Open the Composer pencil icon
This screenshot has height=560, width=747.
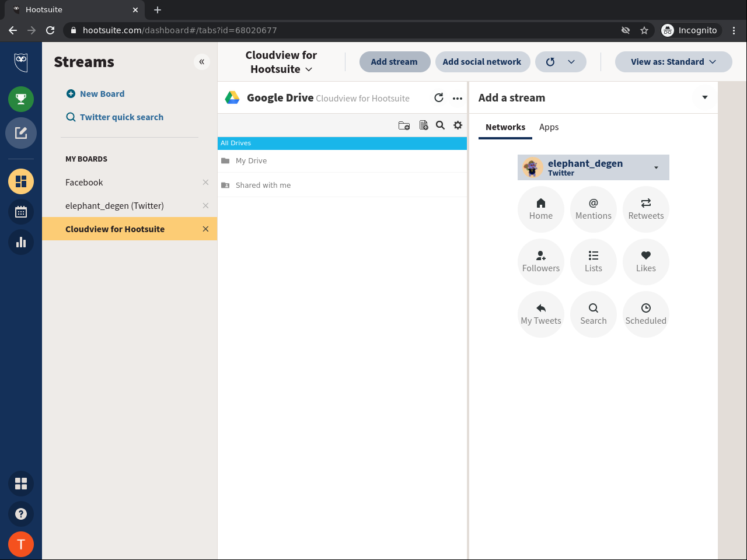coord(21,133)
